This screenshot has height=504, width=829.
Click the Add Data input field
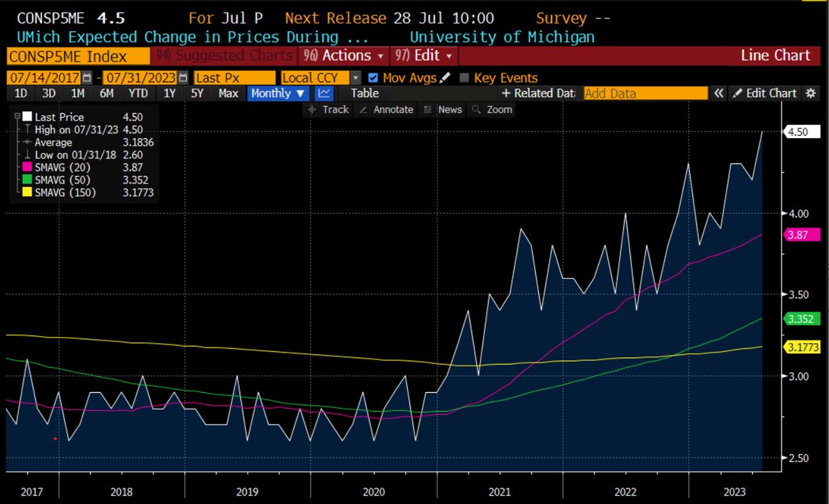646,93
